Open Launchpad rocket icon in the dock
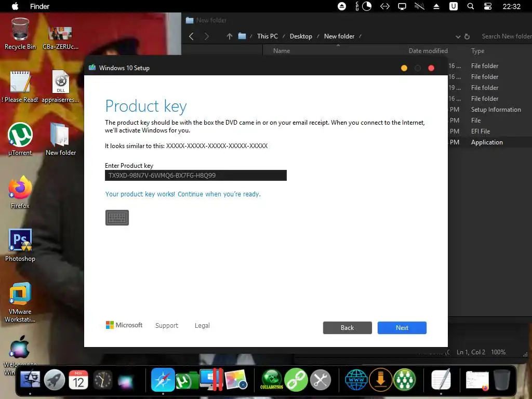This screenshot has height=399, width=532. tap(54, 380)
